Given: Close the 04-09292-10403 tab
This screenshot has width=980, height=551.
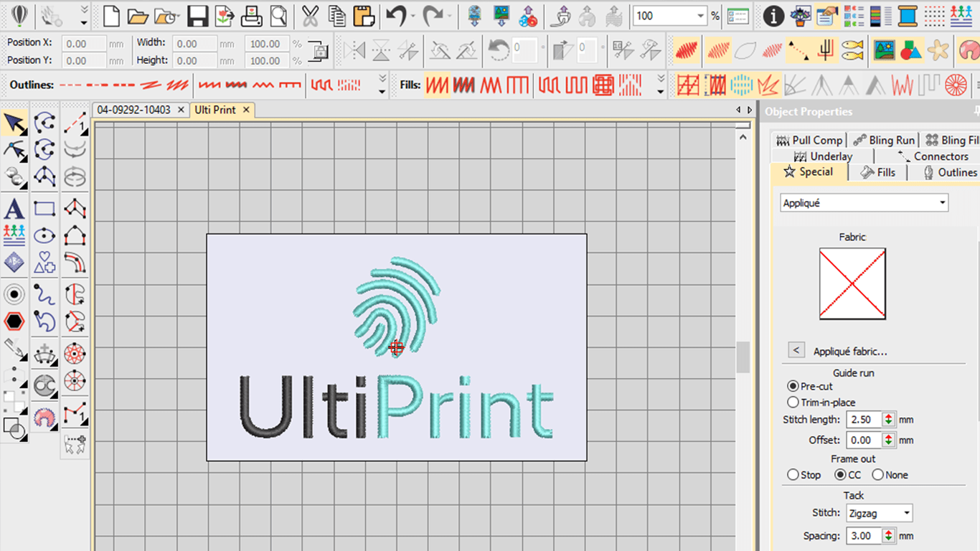Looking at the screenshot, I should [182, 110].
